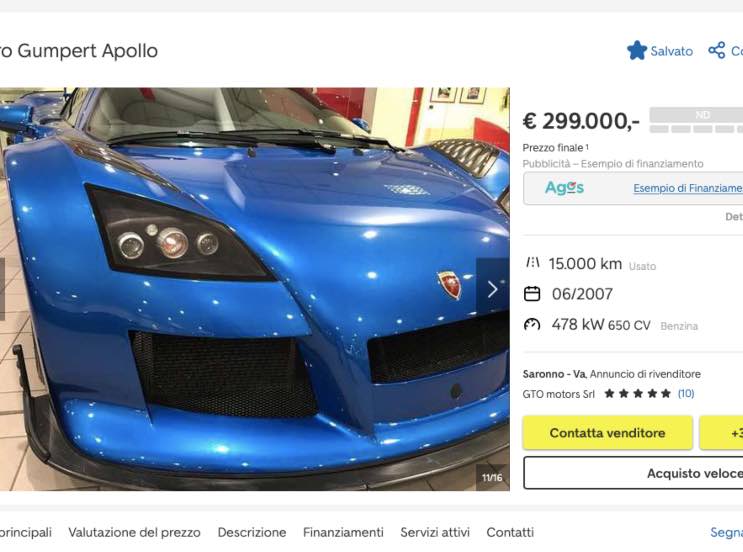743x552 pixels.
Task: Jump to the Contatti tab
Action: (x=510, y=533)
